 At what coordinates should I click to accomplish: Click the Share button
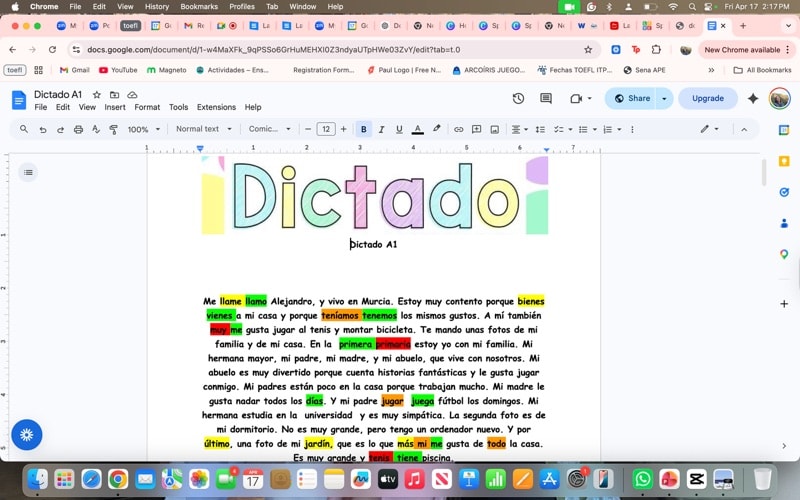pyautogui.click(x=633, y=98)
